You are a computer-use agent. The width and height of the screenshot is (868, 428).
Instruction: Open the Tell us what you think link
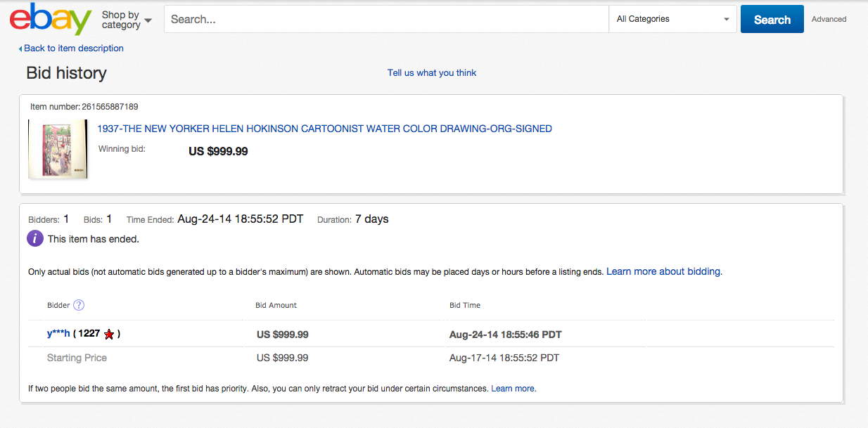(x=432, y=73)
